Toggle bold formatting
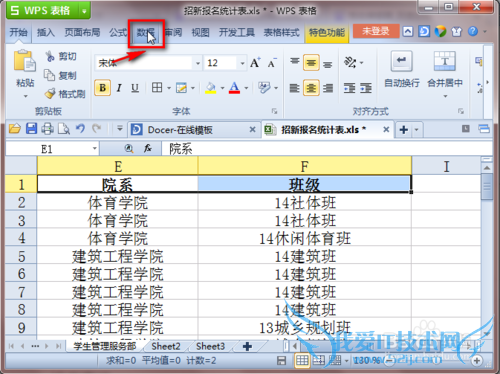The image size is (500, 374). pos(102,88)
